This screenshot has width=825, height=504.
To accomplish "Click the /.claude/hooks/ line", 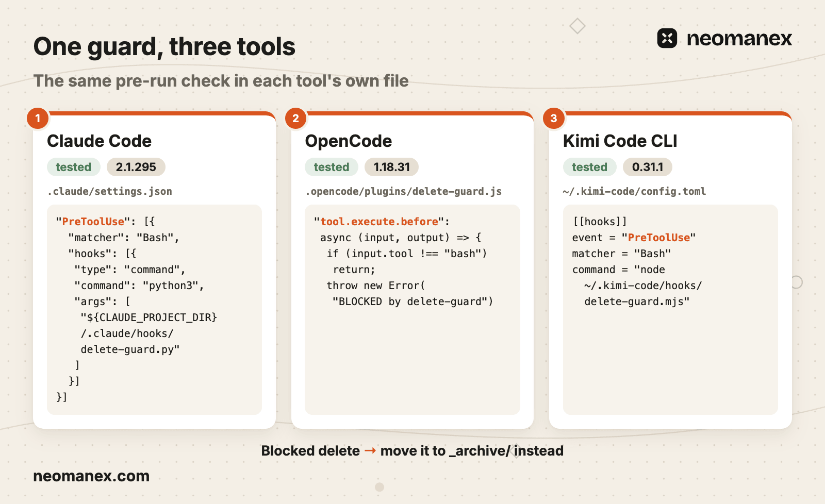I will pyautogui.click(x=127, y=333).
